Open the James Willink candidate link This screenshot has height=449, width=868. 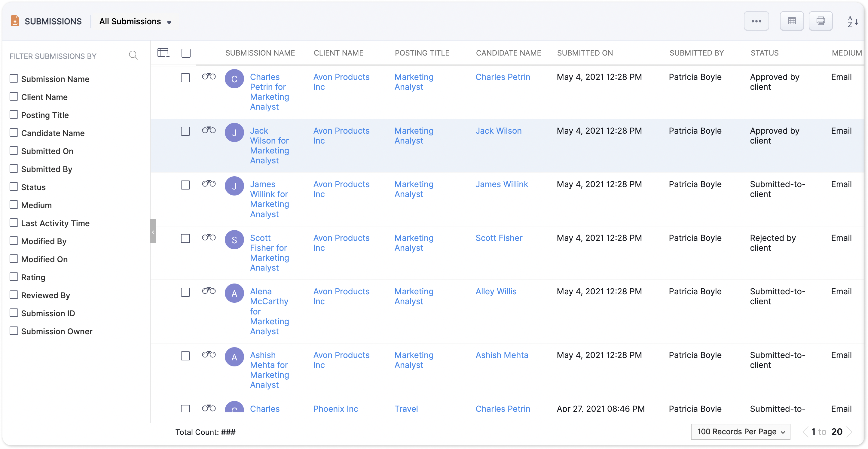(501, 184)
